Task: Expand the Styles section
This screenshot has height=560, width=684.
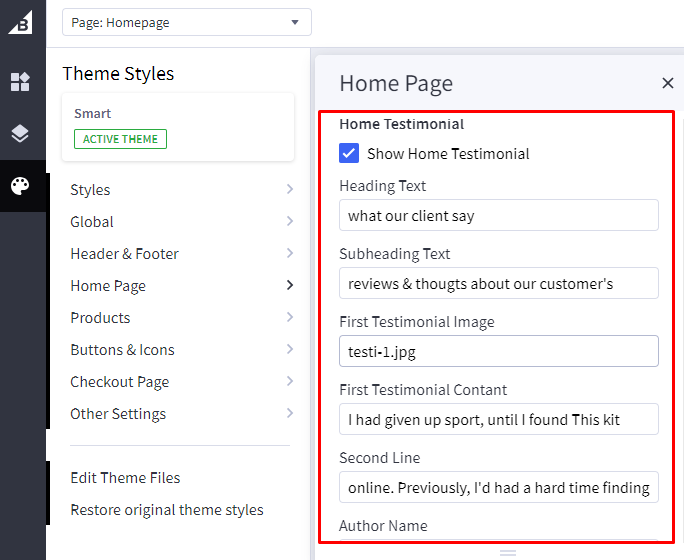Action: 180,190
